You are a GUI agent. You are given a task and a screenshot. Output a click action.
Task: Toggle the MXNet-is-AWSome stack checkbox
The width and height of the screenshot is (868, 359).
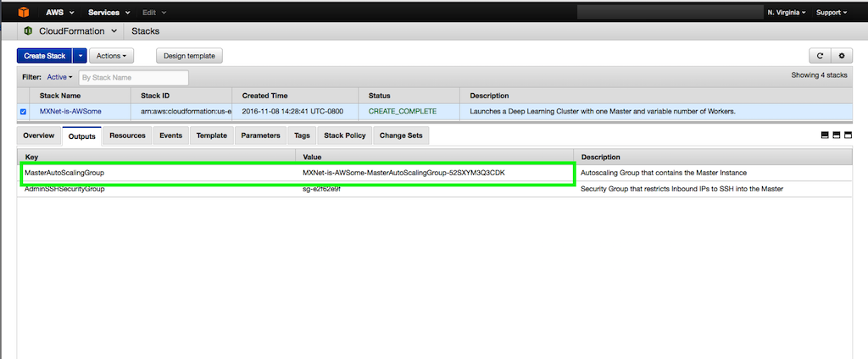[23, 112]
